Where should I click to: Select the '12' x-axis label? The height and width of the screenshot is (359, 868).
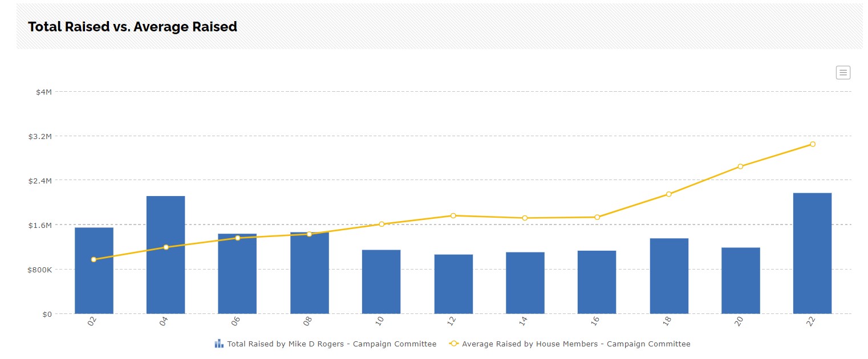[x=452, y=321]
